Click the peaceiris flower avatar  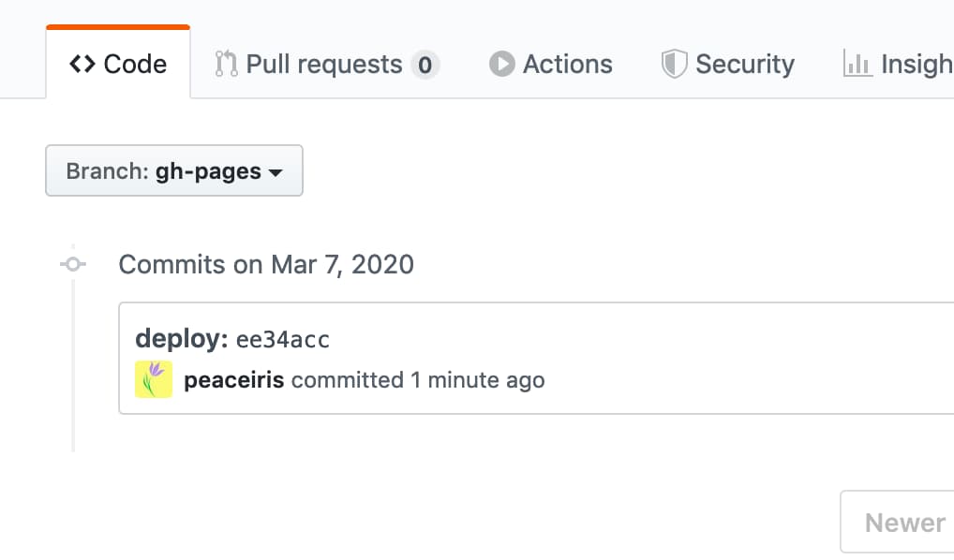click(154, 379)
